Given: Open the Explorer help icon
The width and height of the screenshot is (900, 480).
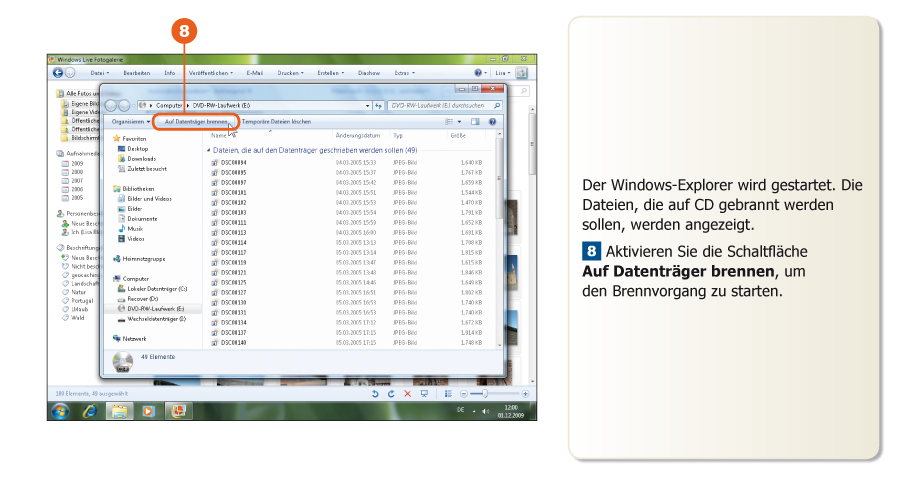Looking at the screenshot, I should pyautogui.click(x=492, y=121).
